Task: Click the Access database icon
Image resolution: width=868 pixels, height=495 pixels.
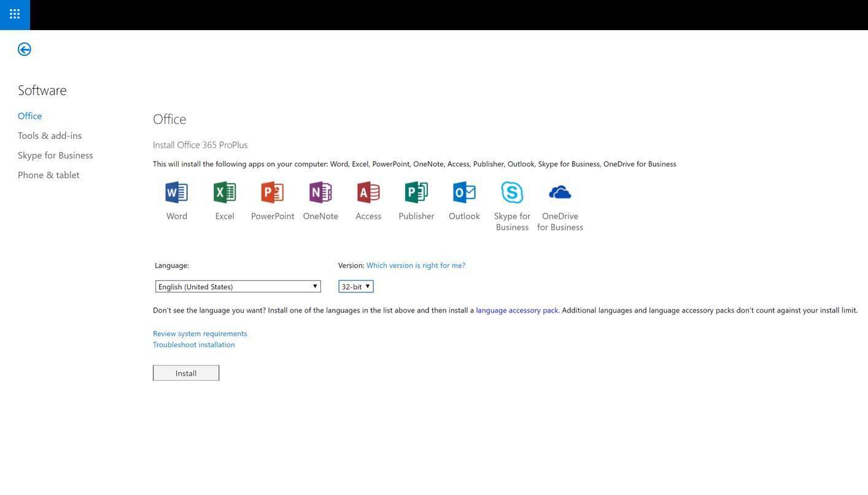Action: tap(368, 192)
